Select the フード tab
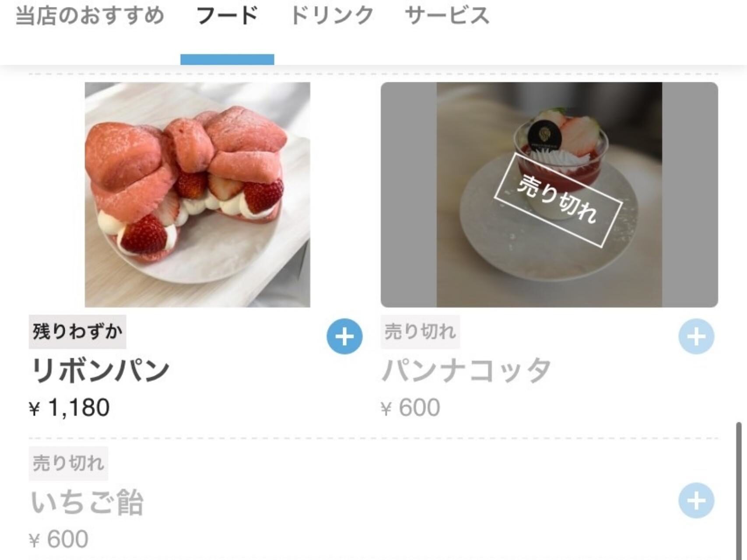This screenshot has width=747, height=560. click(227, 16)
